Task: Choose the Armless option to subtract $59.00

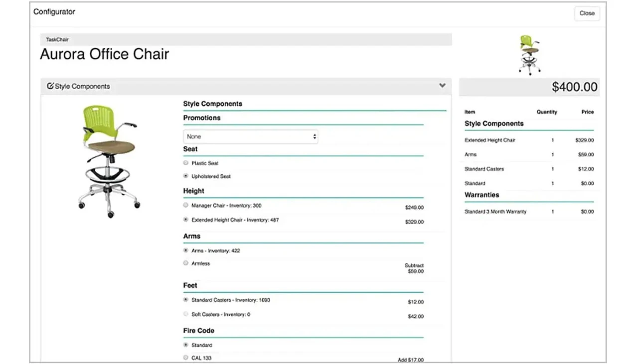Action: coord(185,263)
